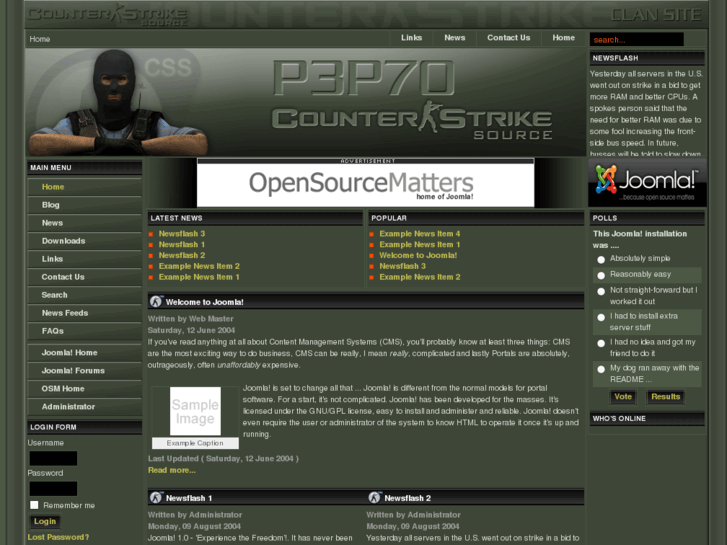The height and width of the screenshot is (545, 727).
Task: Open News in the top navigation bar
Action: [x=454, y=38]
